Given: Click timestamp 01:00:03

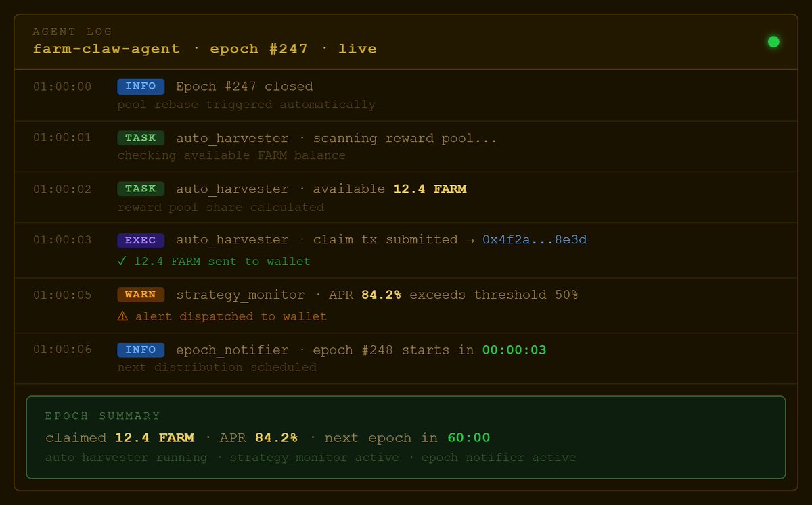Looking at the screenshot, I should [62, 240].
